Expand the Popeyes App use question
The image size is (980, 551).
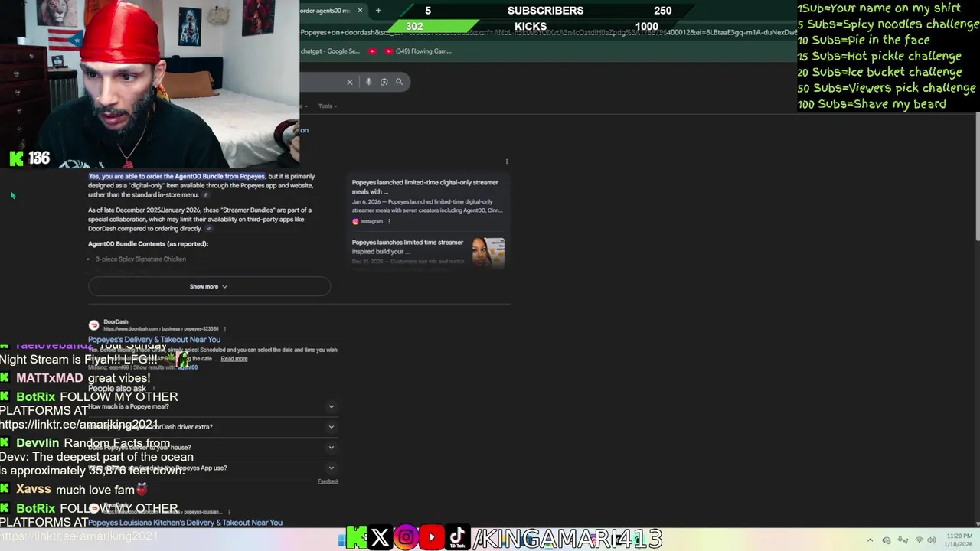pos(211,468)
